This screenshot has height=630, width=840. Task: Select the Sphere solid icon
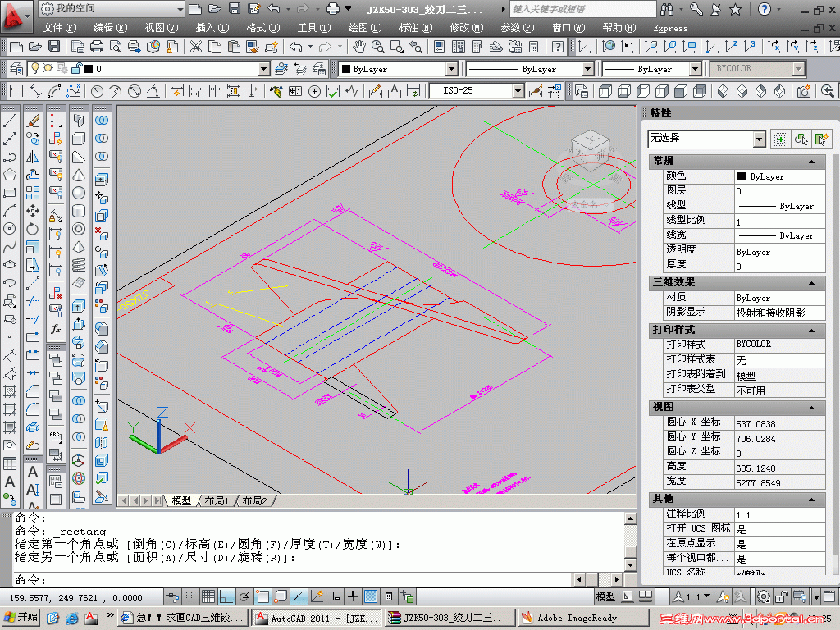point(79,193)
